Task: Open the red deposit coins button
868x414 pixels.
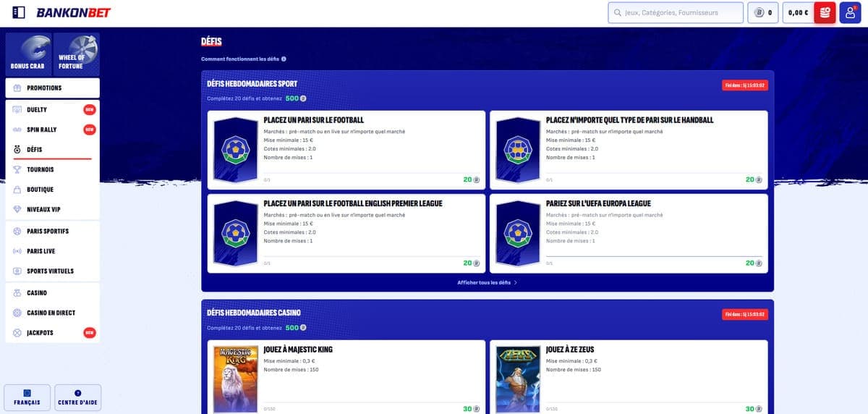Action: tap(825, 12)
